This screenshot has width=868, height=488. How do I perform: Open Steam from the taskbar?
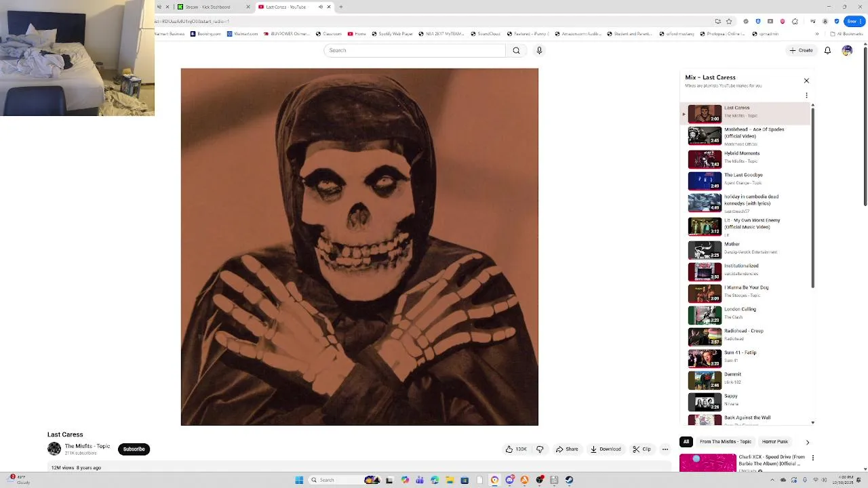point(569,480)
